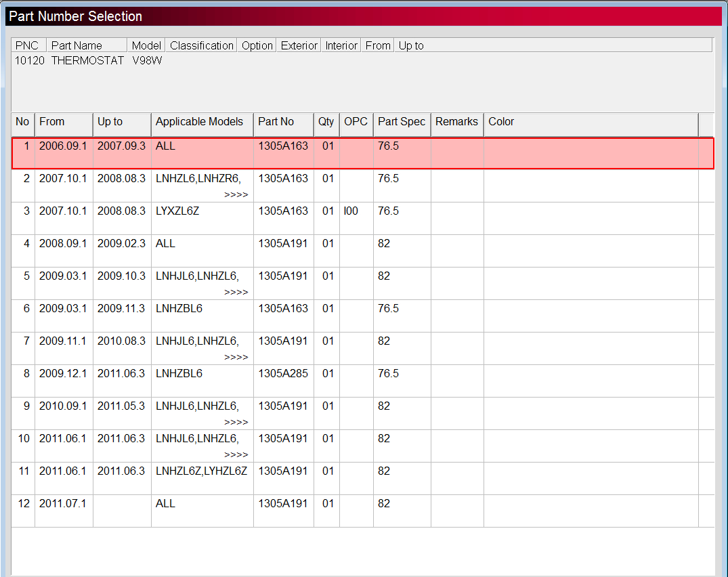
Task: Click the Part Spec column header
Action: [402, 122]
